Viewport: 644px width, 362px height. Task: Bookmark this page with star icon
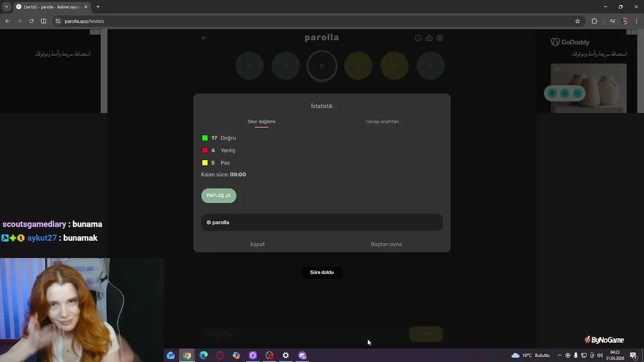click(x=578, y=21)
